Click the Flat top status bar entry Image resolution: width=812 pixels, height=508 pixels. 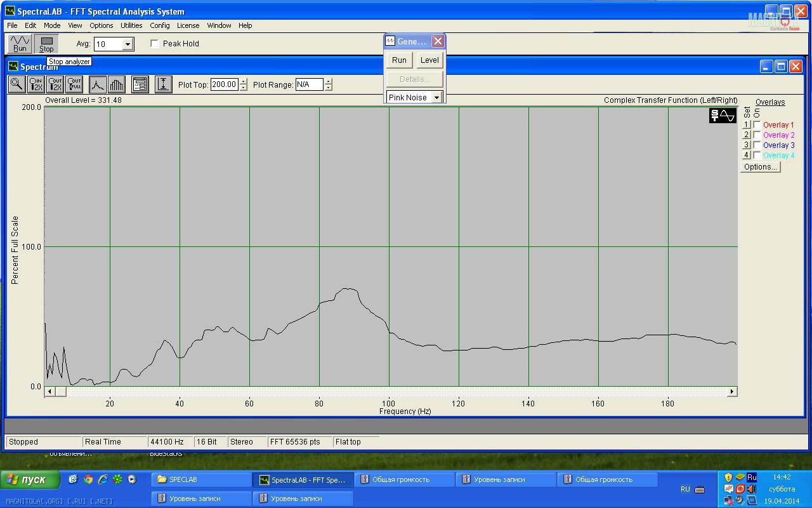coord(355,441)
